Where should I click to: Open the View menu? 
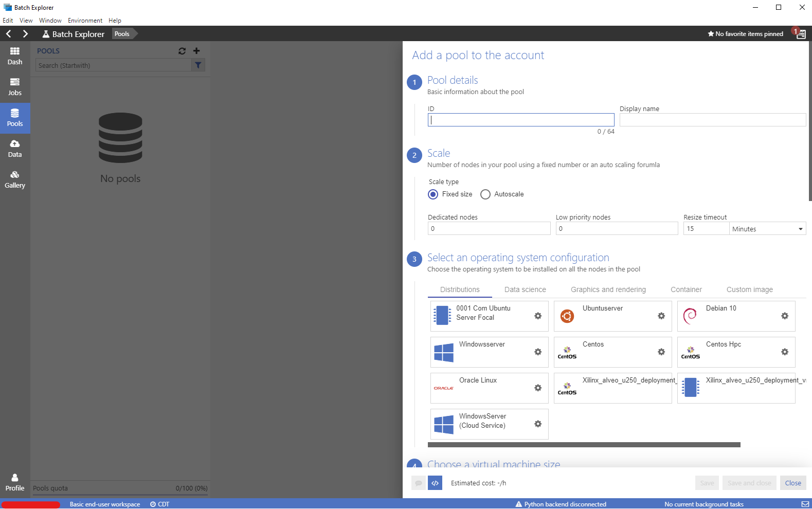26,21
